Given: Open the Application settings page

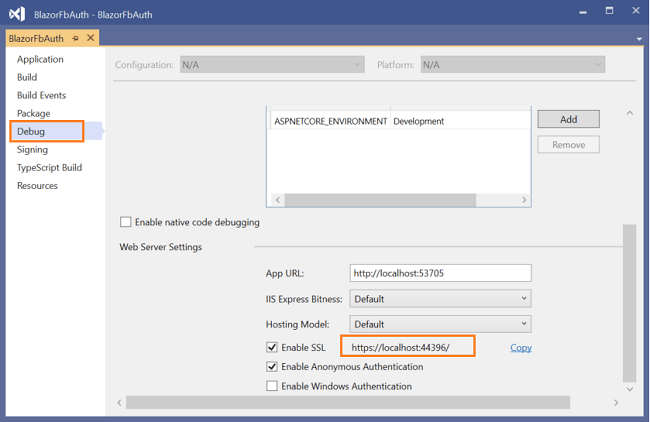Looking at the screenshot, I should click(x=40, y=59).
